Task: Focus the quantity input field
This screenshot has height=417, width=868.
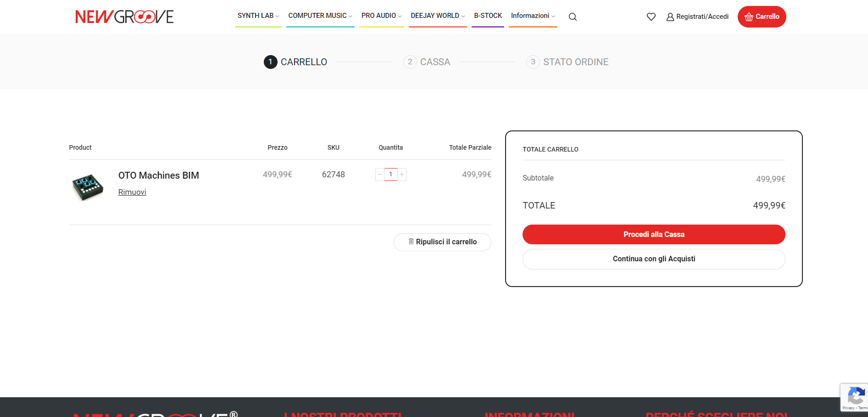Action: (x=390, y=175)
